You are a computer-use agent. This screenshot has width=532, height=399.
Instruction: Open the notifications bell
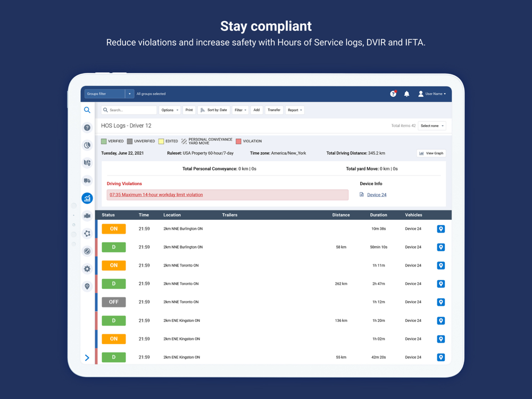406,94
